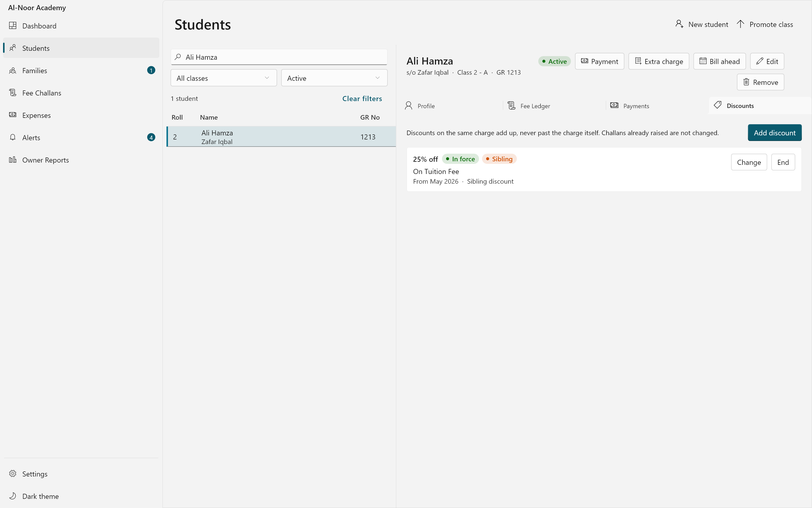
Task: Click End on the sibling discount
Action: pyautogui.click(x=783, y=162)
